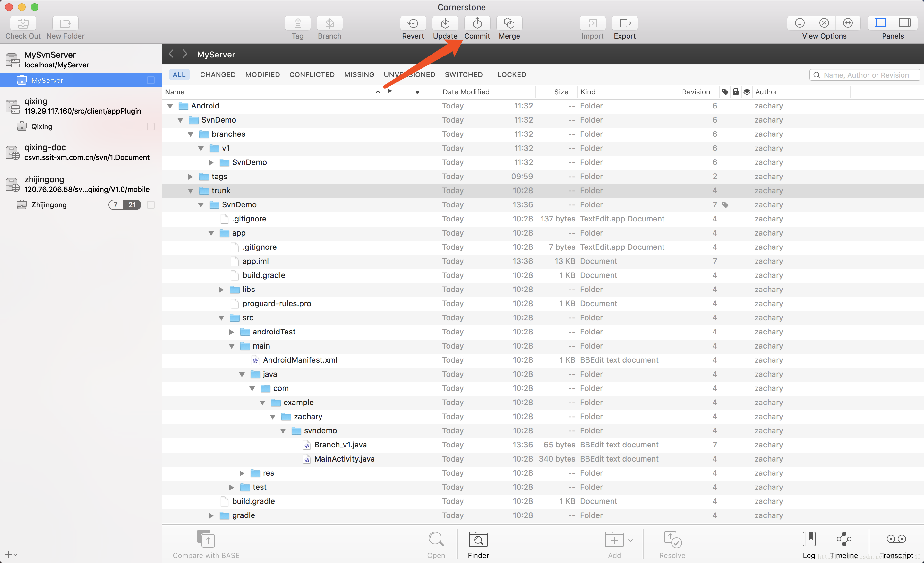Open the Timeline icon

844,539
